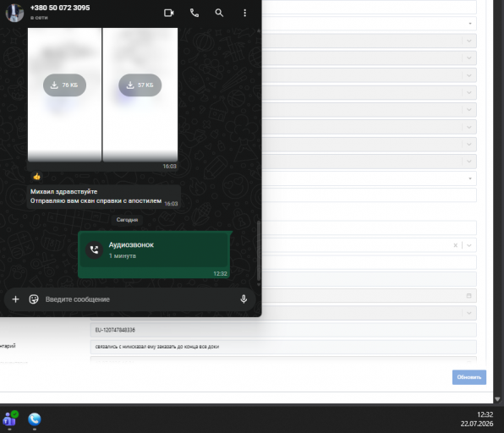Start a voice call from chat header
Viewport: 504px width, 433px height.
tap(194, 13)
